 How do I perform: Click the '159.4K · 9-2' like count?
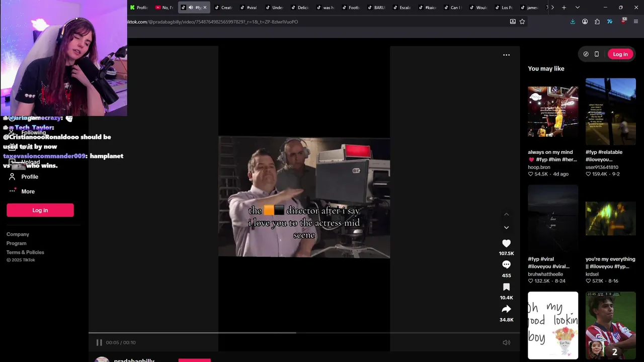click(603, 174)
